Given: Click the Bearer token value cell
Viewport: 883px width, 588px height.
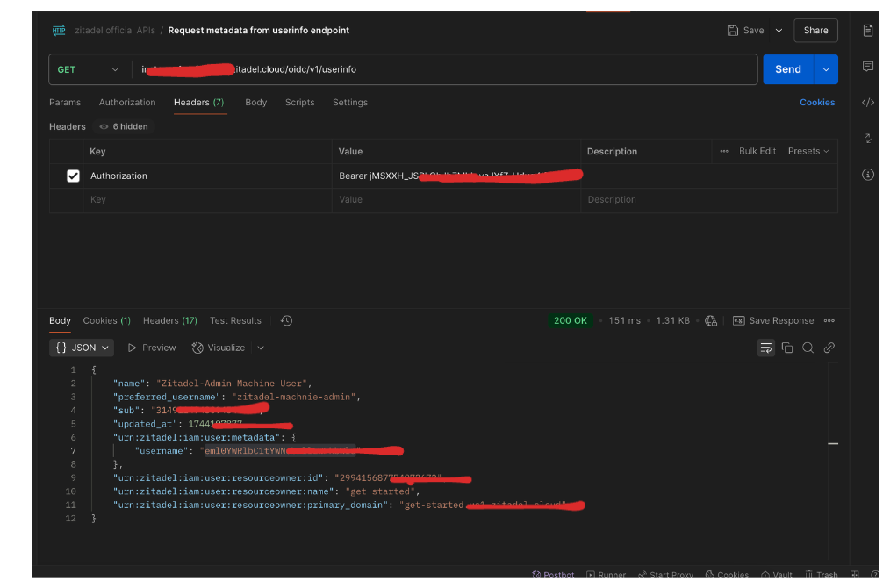Looking at the screenshot, I should click(x=456, y=176).
